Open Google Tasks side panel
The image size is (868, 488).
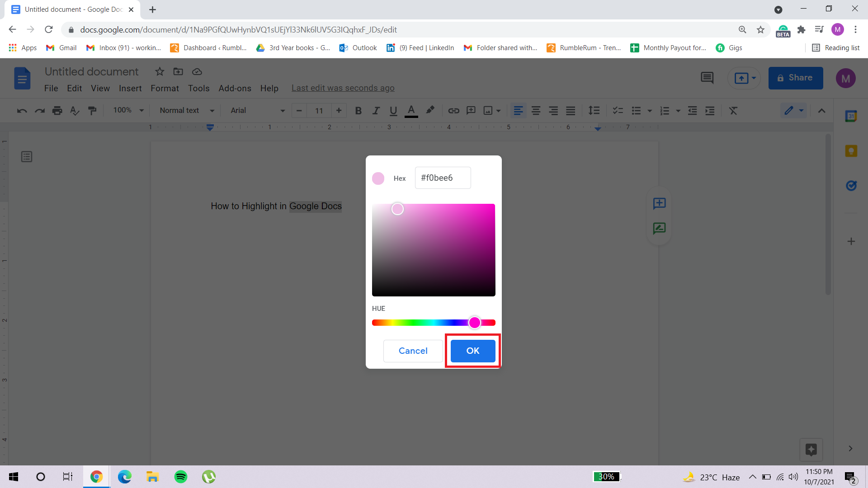coord(851,186)
